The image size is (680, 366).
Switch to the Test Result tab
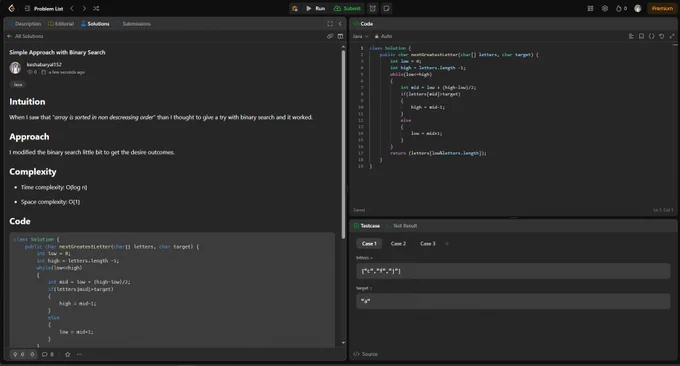pos(402,225)
